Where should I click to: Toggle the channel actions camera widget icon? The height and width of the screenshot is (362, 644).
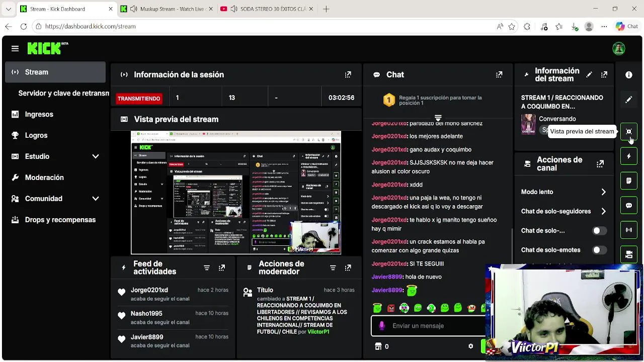[x=629, y=254]
